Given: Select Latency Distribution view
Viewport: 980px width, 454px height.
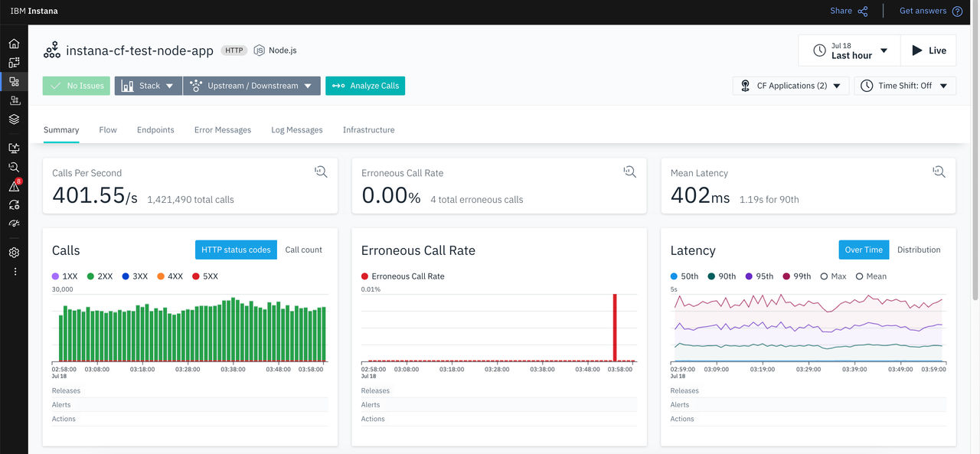Looking at the screenshot, I should pyautogui.click(x=919, y=250).
